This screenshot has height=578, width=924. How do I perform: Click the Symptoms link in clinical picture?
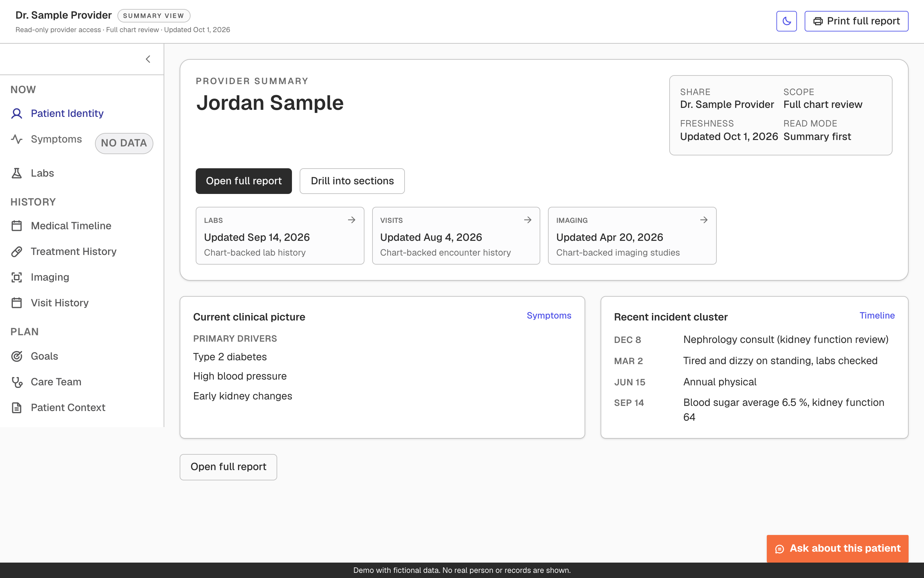[549, 315]
